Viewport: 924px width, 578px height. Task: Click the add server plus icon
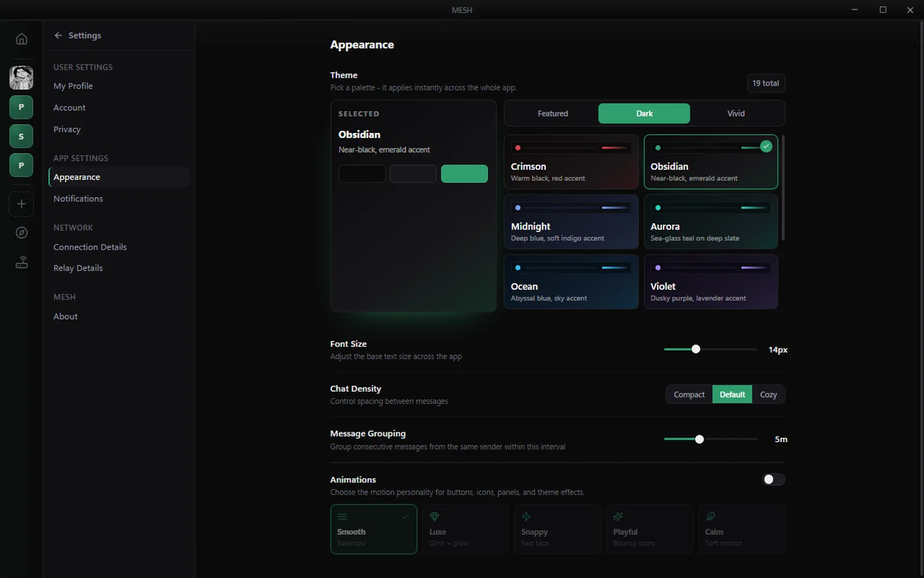click(x=21, y=204)
